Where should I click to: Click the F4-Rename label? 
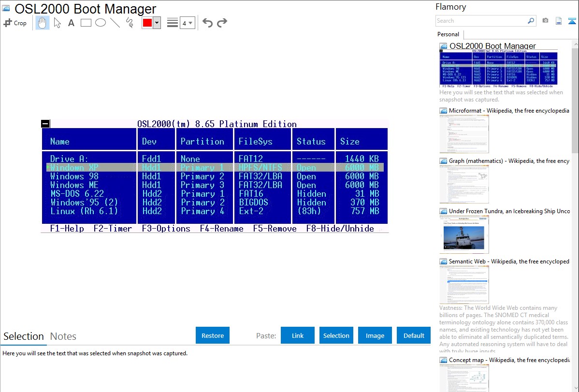click(x=221, y=229)
